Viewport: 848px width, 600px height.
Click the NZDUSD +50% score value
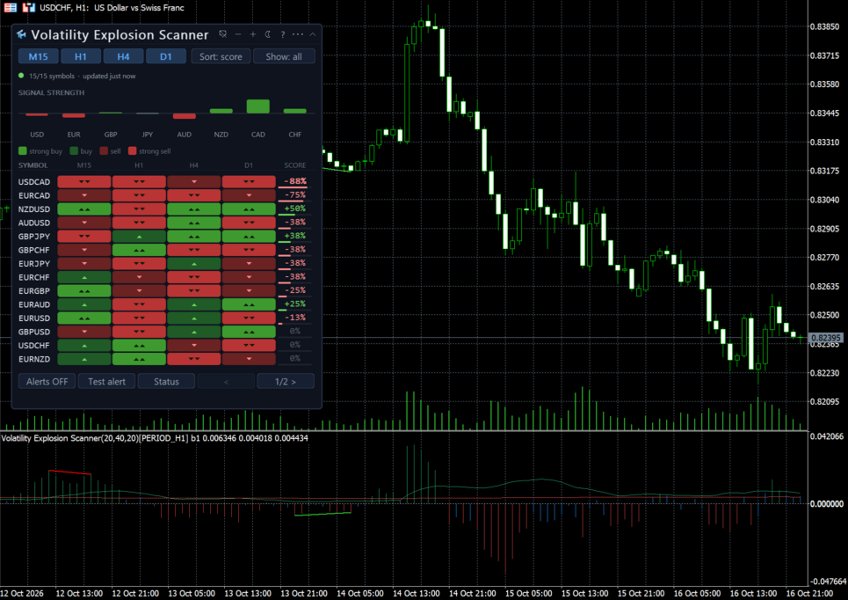click(x=295, y=208)
